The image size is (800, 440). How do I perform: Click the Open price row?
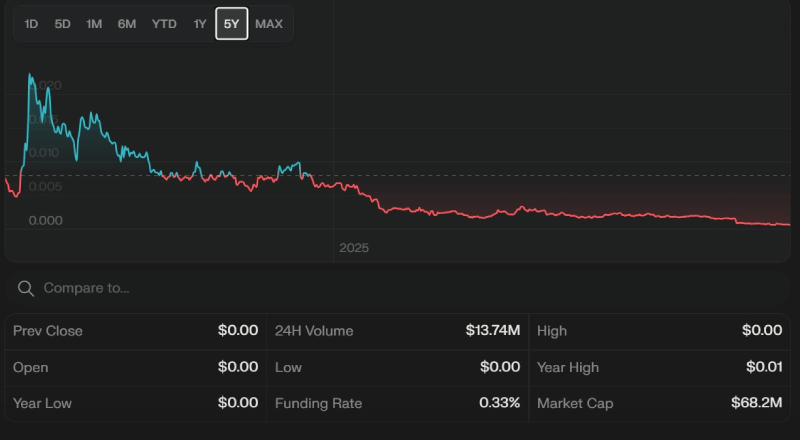point(135,367)
